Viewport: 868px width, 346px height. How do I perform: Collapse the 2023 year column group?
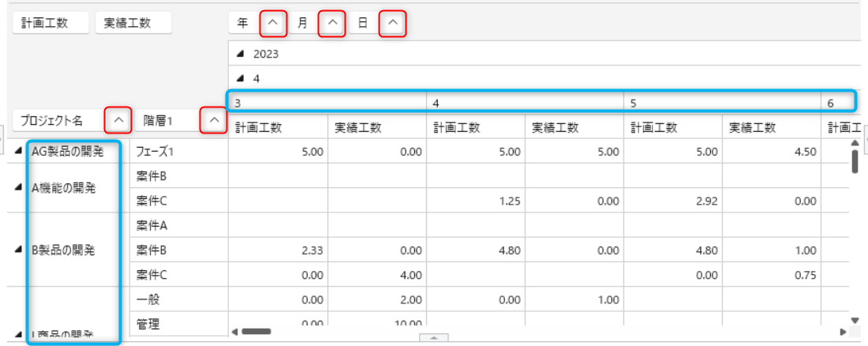coord(241,55)
